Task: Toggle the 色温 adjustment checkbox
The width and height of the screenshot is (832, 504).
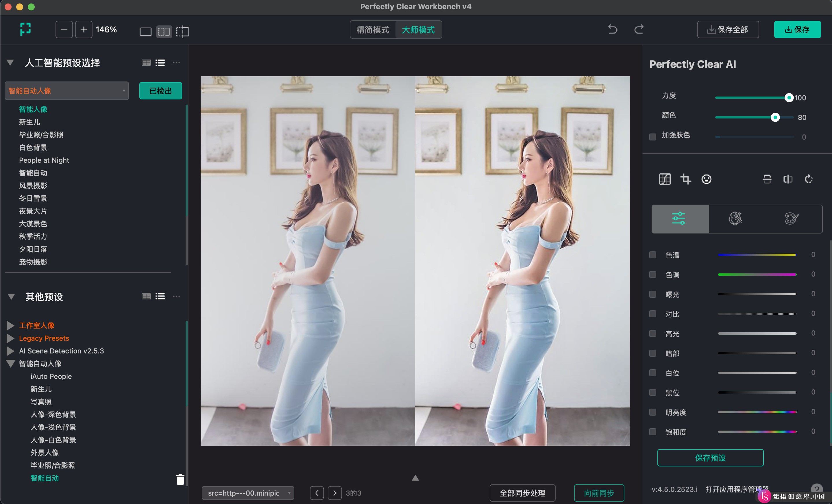Action: [652, 255]
